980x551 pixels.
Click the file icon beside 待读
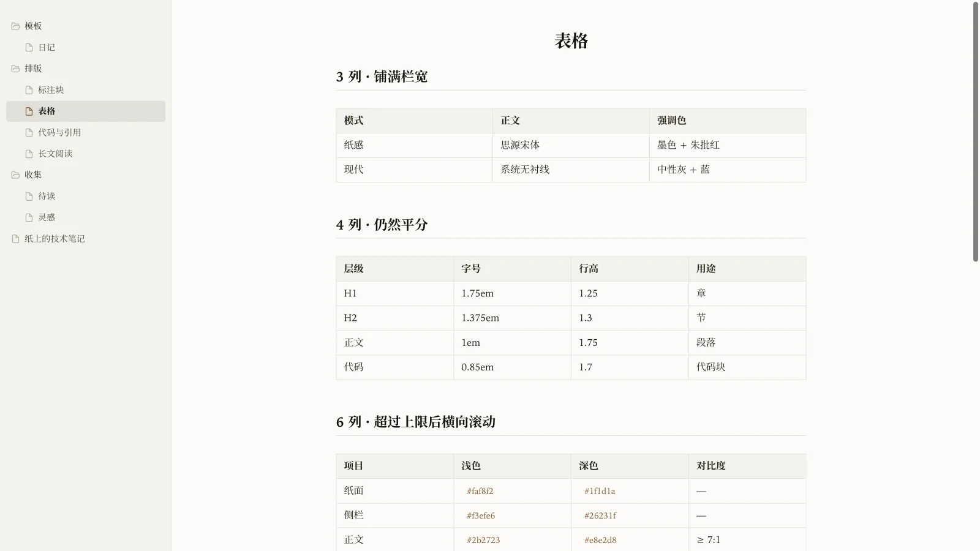(29, 197)
